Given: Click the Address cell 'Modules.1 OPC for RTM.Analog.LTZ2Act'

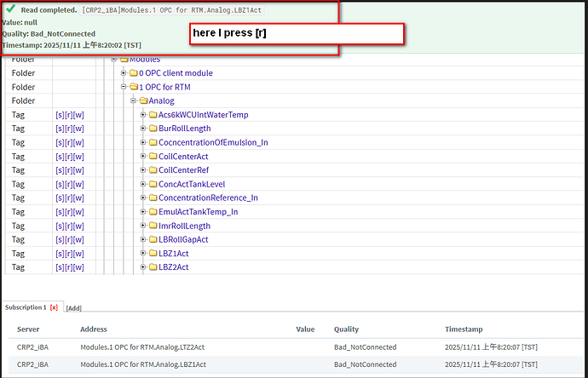Looking at the screenshot, I should [x=142, y=347].
